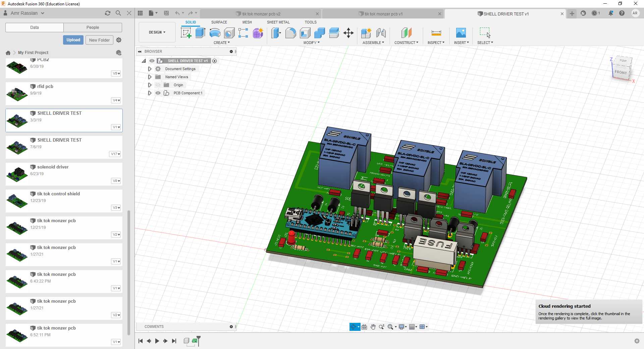This screenshot has height=349, width=644.
Task: Toggle visibility of the Origin folder
Action: tap(158, 85)
